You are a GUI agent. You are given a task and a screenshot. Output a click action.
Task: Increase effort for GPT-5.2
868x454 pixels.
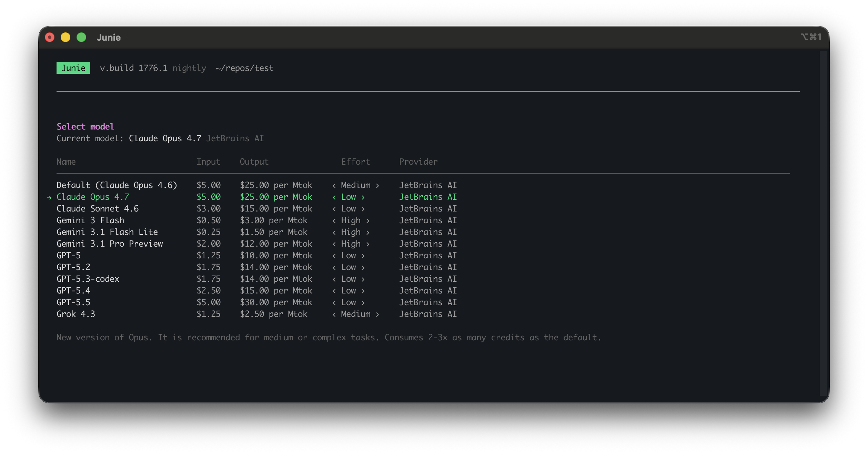tap(363, 268)
